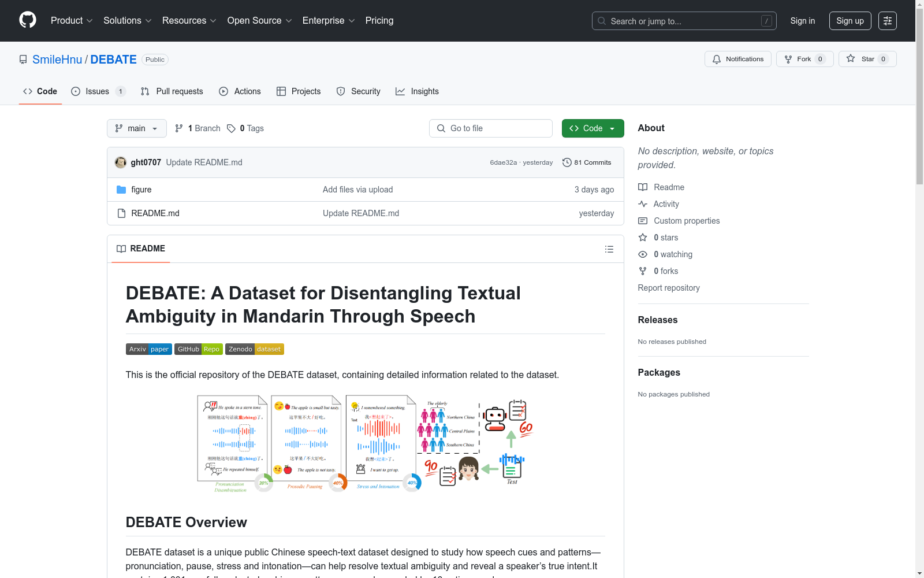Image resolution: width=924 pixels, height=578 pixels.
Task: Click the repository icon beside SmileHnu
Action: [23, 60]
